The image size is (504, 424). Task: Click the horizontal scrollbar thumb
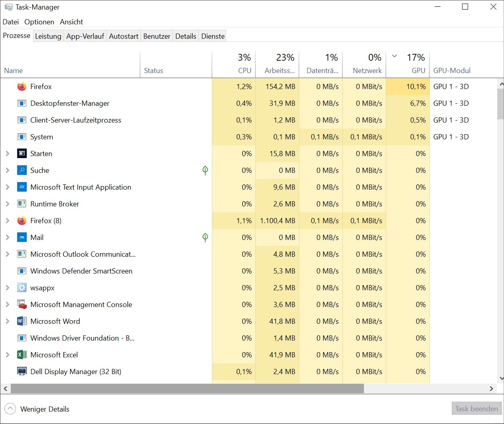pos(187,388)
